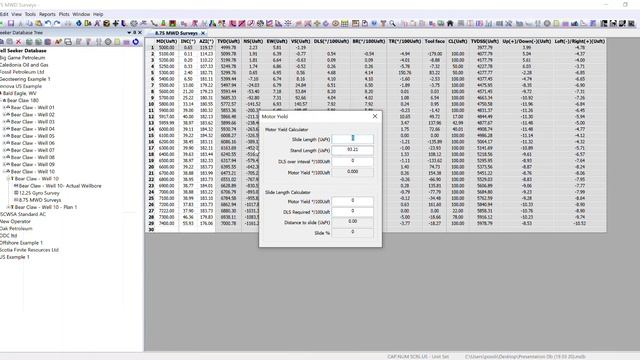Click the Slide Length input field
Image resolution: width=640 pixels, height=360 pixels.
tap(353, 139)
